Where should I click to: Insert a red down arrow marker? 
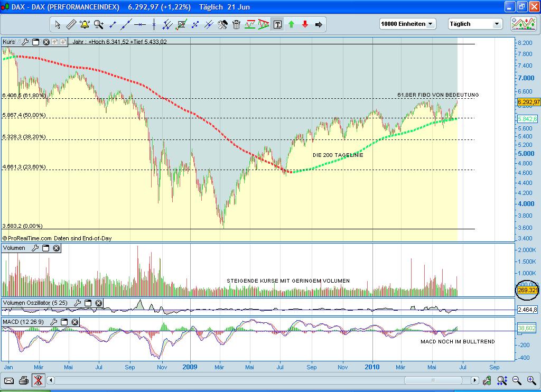coord(305,24)
